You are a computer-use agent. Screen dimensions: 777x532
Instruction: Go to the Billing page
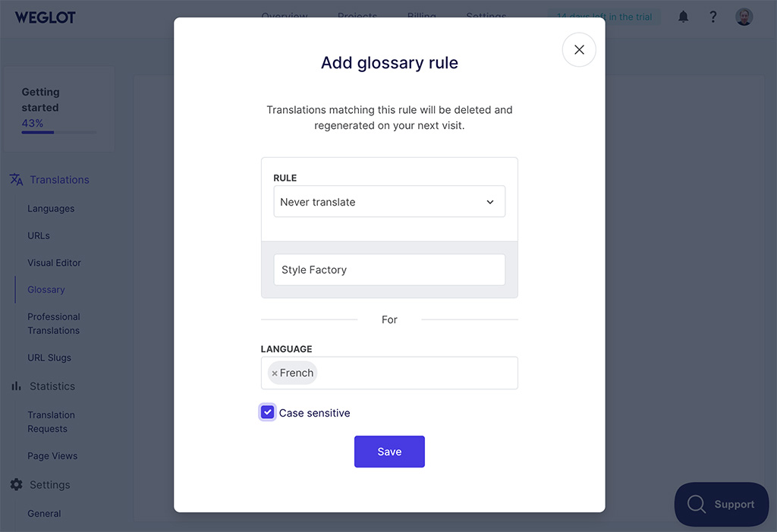[421, 16]
